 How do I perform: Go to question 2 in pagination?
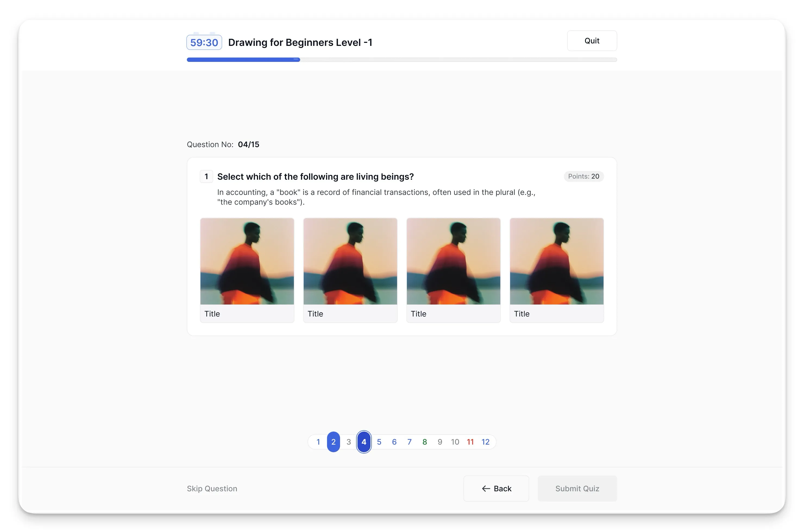click(x=334, y=442)
